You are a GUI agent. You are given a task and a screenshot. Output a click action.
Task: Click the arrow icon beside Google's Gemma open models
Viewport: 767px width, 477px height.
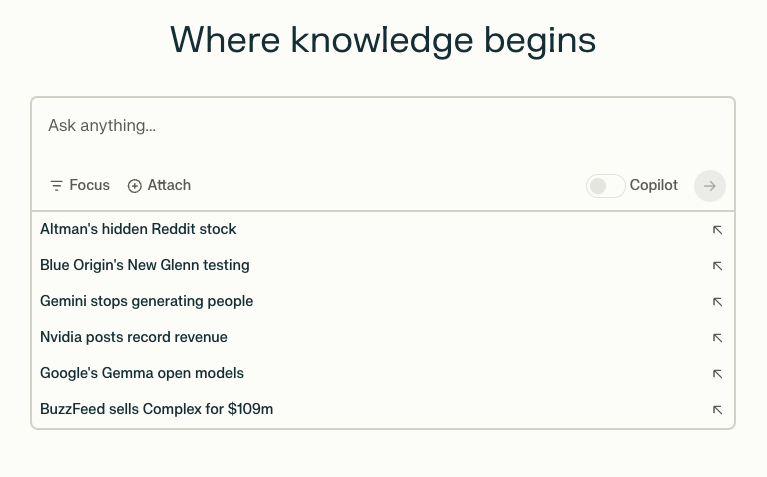tap(717, 374)
